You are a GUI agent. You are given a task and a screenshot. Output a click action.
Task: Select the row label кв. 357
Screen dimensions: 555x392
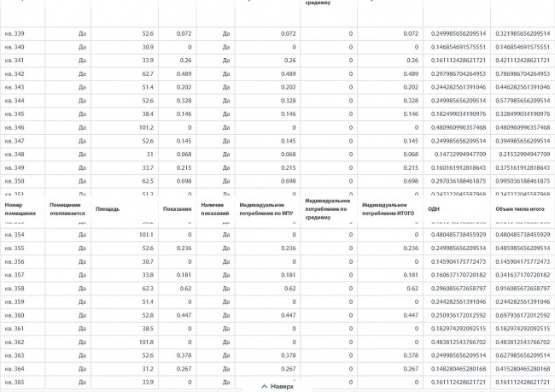(15, 275)
